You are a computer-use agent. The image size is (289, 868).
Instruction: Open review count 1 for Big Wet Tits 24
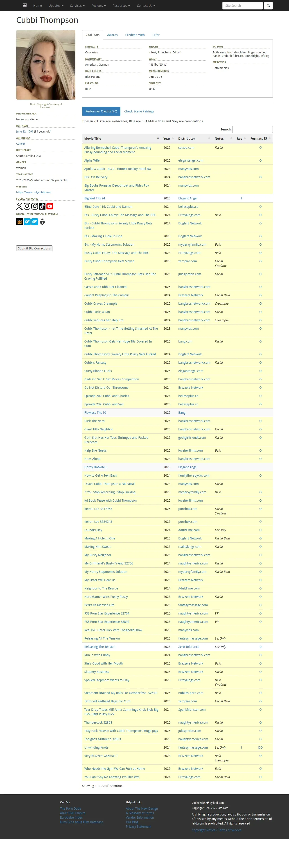coord(241,199)
